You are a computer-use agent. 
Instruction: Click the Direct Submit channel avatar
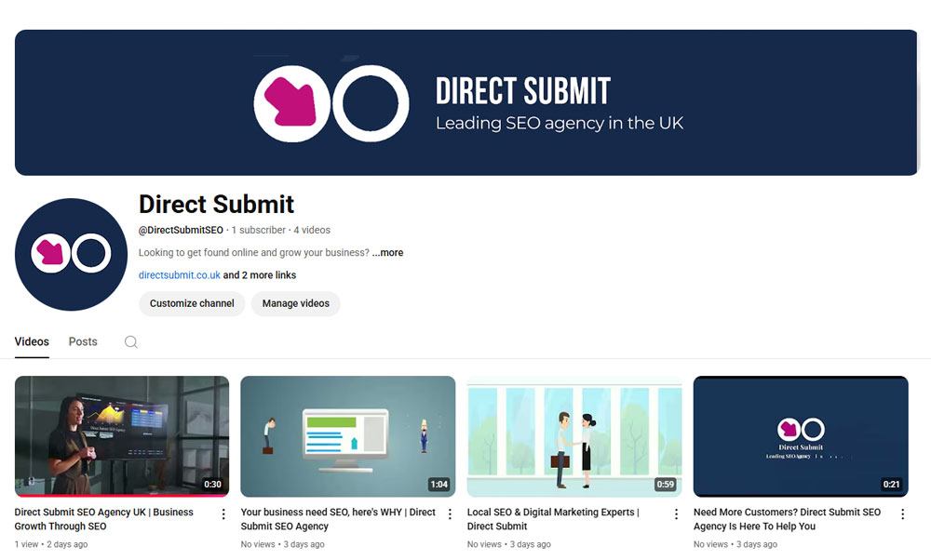(72, 255)
